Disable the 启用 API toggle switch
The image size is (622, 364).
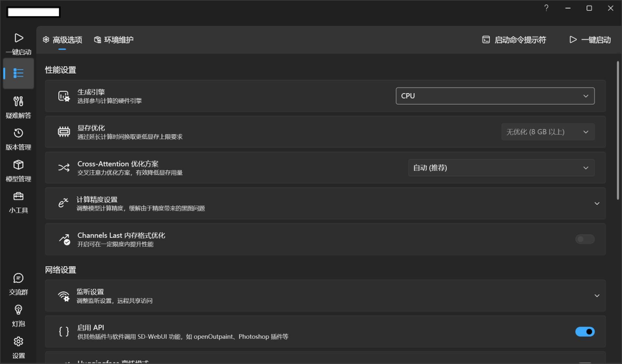point(585,332)
